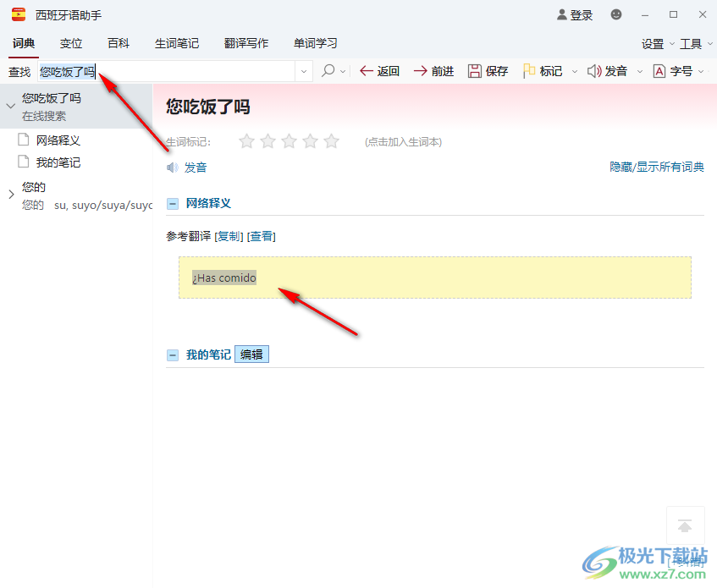Click the page icon beside 网络释义
Viewport: 717px width, 588px height.
(x=23, y=140)
